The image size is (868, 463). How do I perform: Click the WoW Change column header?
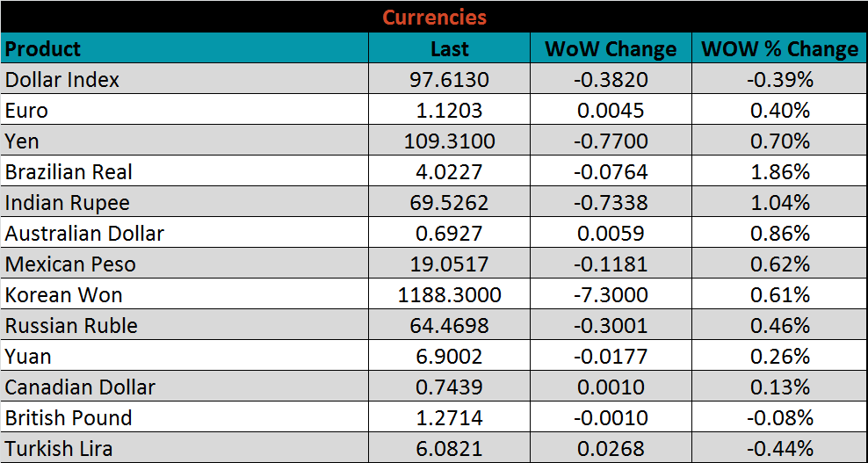(x=611, y=48)
